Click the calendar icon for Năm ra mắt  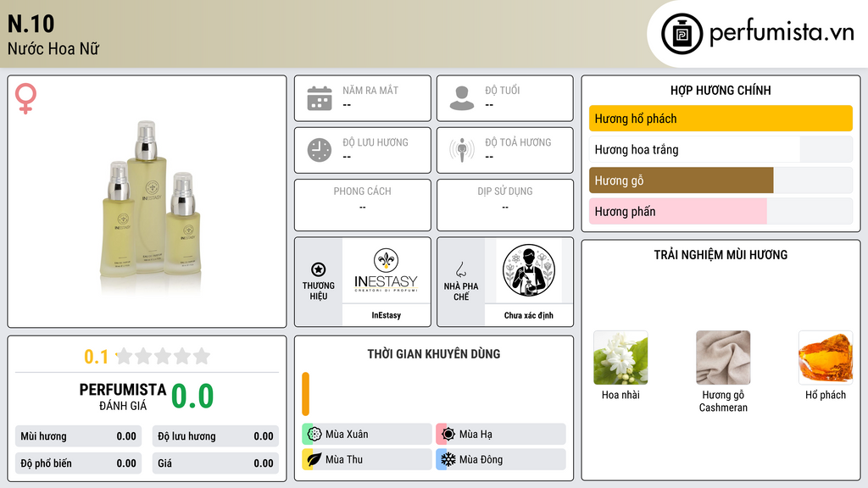pyautogui.click(x=320, y=98)
